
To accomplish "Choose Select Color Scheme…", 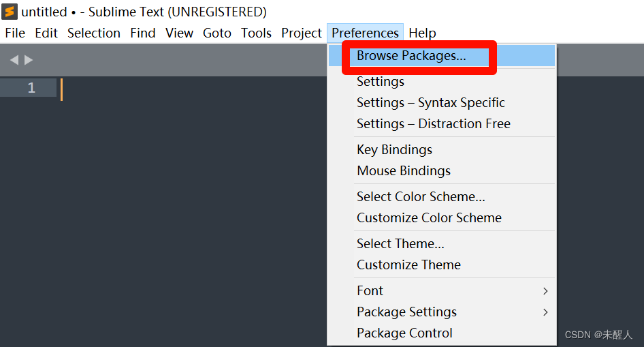I will (442, 196).
